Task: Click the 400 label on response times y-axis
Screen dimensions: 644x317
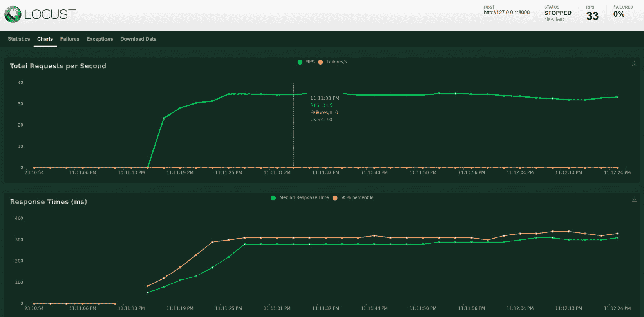Action: click(x=19, y=218)
